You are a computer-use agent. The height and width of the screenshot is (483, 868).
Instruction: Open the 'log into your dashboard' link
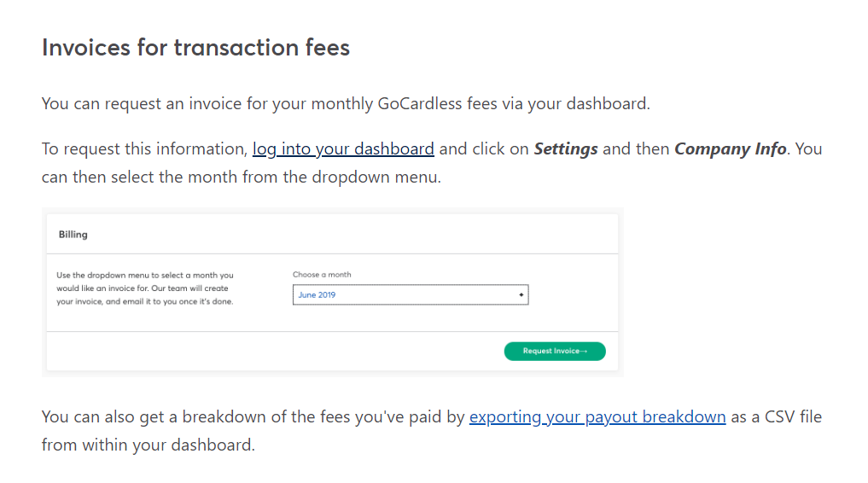343,149
